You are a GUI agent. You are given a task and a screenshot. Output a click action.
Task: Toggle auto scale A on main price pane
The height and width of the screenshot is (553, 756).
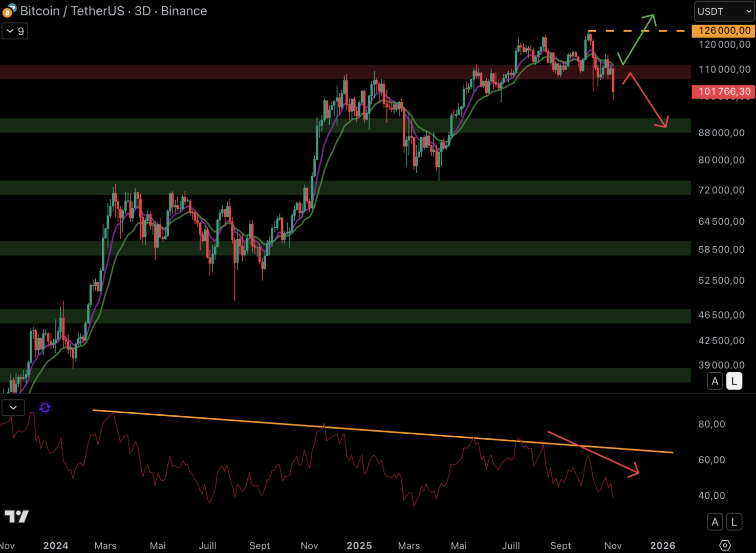click(715, 381)
